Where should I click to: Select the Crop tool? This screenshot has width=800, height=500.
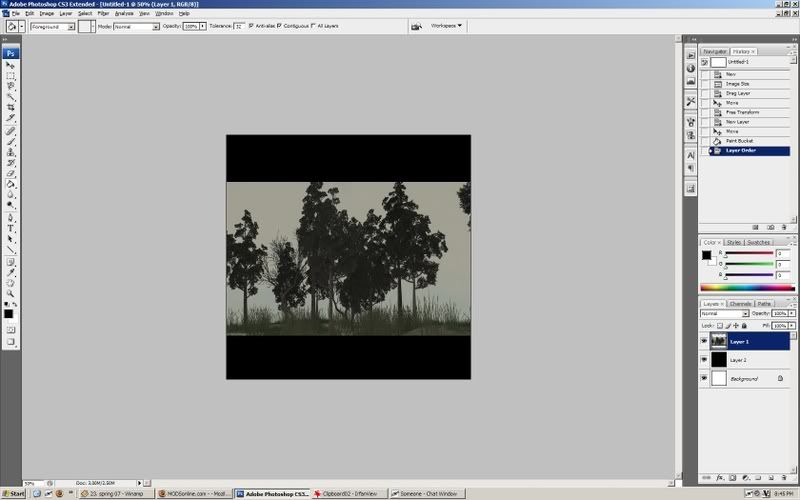tap(11, 108)
